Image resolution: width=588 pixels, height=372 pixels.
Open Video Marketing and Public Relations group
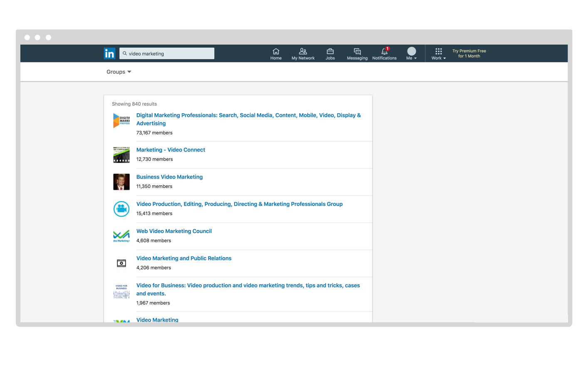pos(184,258)
